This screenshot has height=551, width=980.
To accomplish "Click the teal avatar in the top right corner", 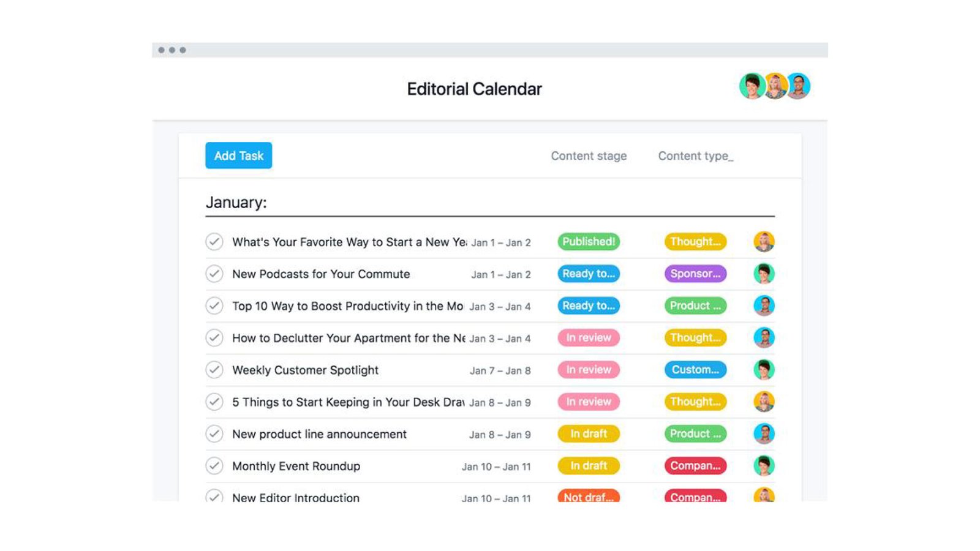I will [753, 86].
